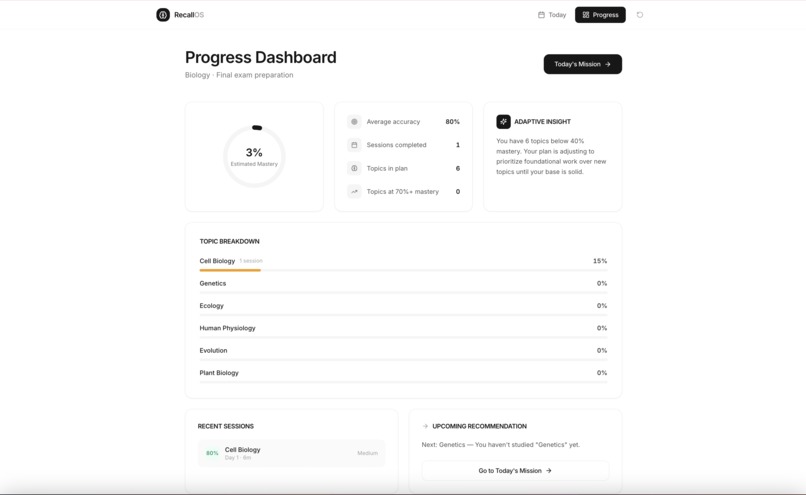Click the reset/refresh icon in header
The width and height of the screenshot is (806, 495).
click(x=639, y=15)
